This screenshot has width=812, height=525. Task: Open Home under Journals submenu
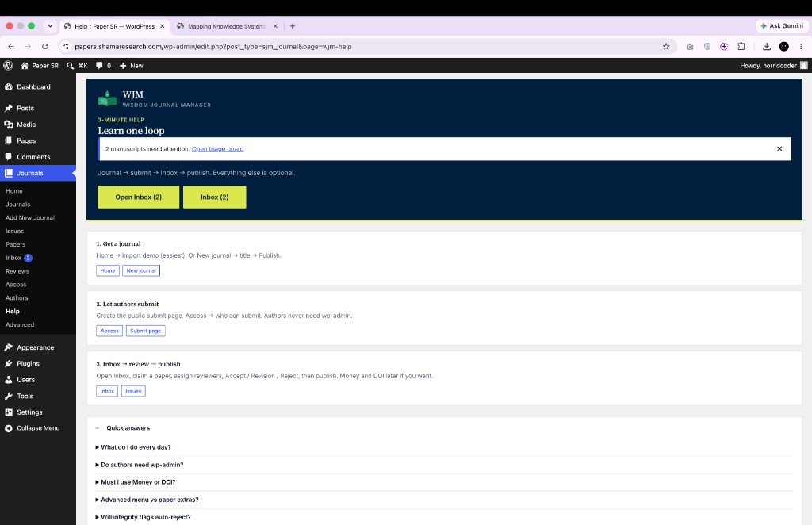coord(14,191)
